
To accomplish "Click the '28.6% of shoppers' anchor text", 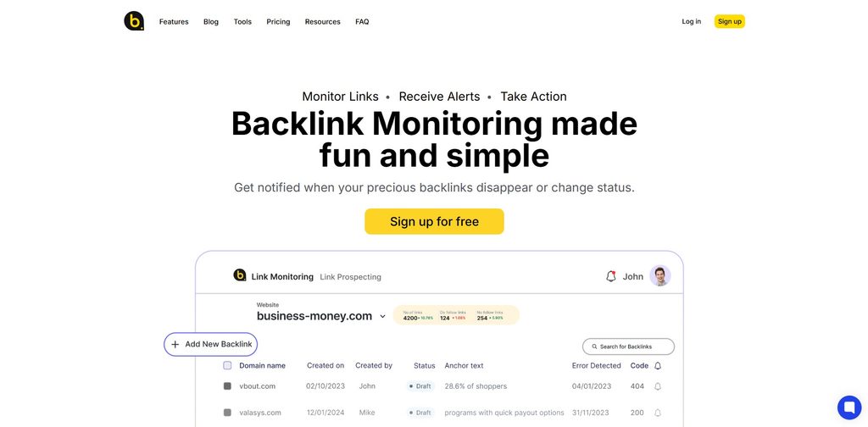I will pyautogui.click(x=476, y=386).
